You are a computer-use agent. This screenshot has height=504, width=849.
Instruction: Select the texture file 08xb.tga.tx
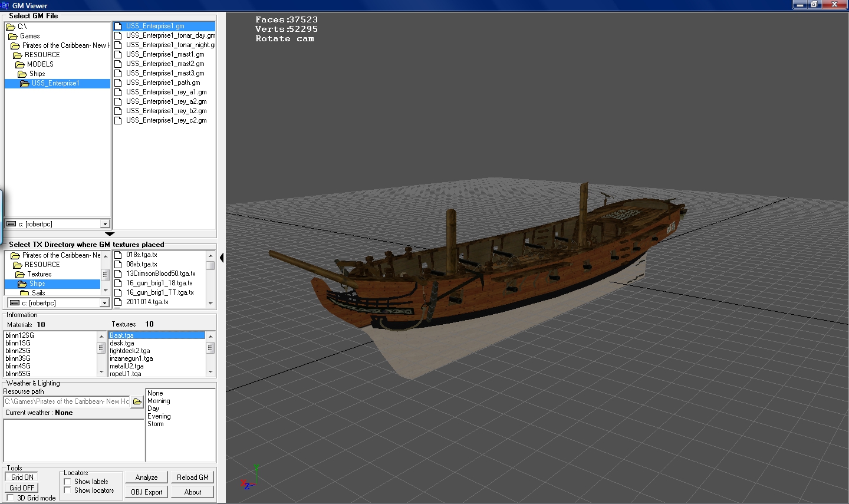(x=141, y=264)
